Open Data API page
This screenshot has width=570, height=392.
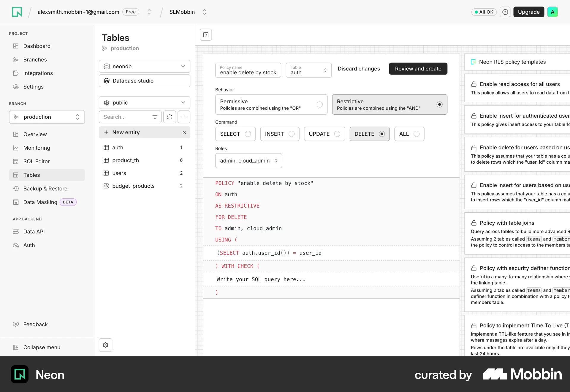click(x=47, y=232)
